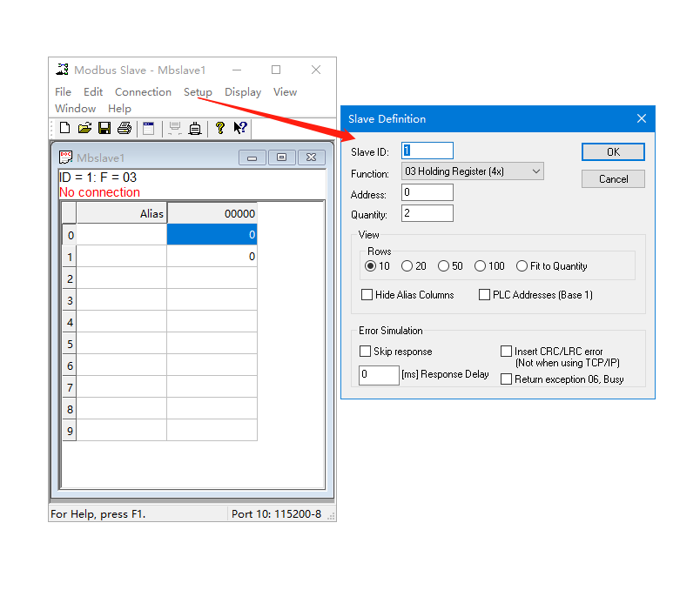The height and width of the screenshot is (610, 700).
Task: Click the slave definition window icon in toolbar
Action: pyautogui.click(x=149, y=129)
